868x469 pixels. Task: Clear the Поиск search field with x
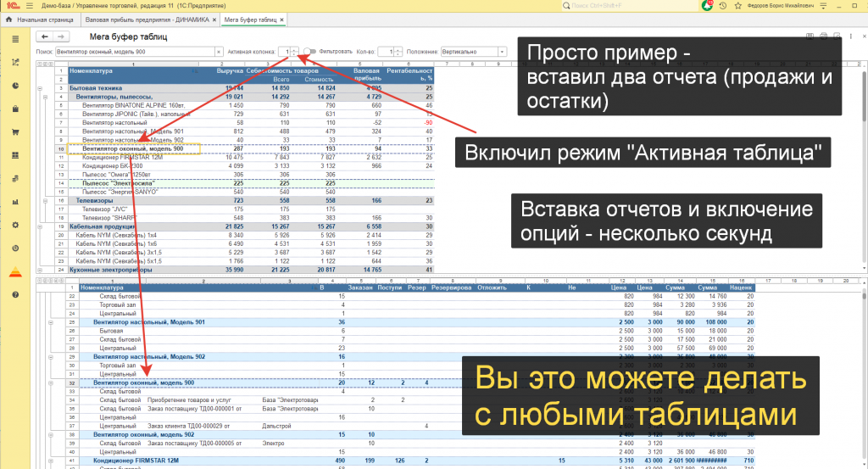(219, 52)
